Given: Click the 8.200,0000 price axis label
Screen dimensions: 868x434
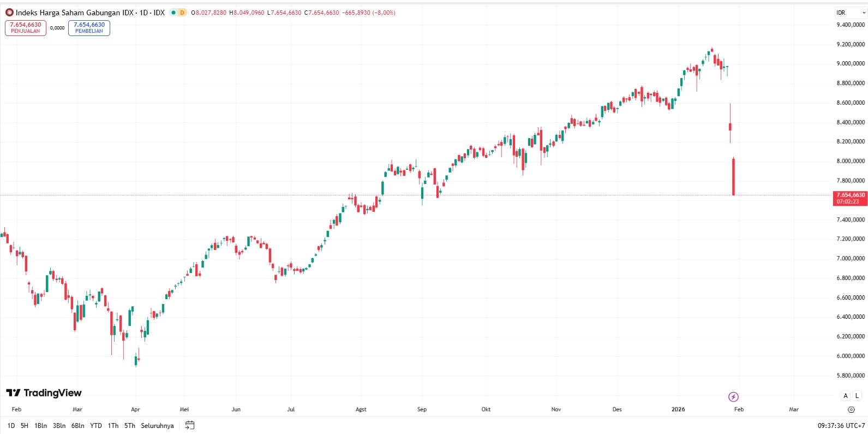Looking at the screenshot, I should [851, 141].
